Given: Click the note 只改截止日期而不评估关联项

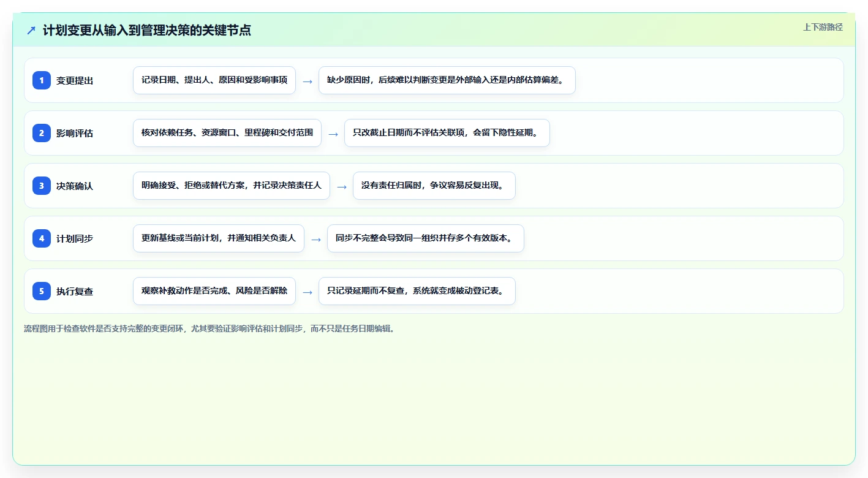Looking at the screenshot, I should pyautogui.click(x=447, y=133).
